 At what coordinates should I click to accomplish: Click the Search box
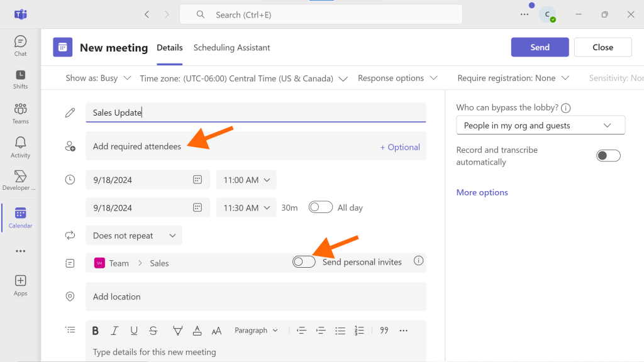click(x=321, y=15)
